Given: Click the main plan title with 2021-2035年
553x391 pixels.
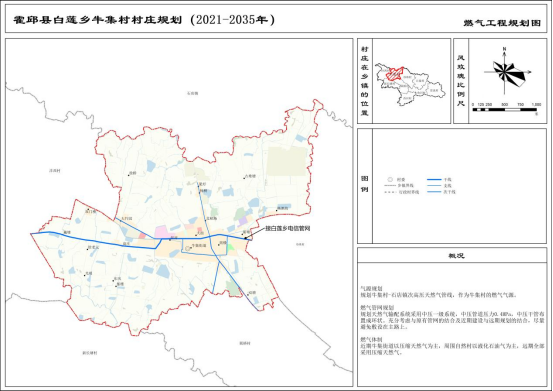Looking at the screenshot, I should pos(144,20).
